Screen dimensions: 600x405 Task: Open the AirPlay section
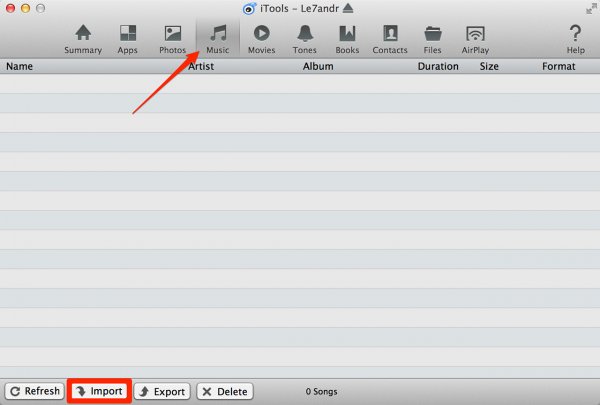coord(475,39)
